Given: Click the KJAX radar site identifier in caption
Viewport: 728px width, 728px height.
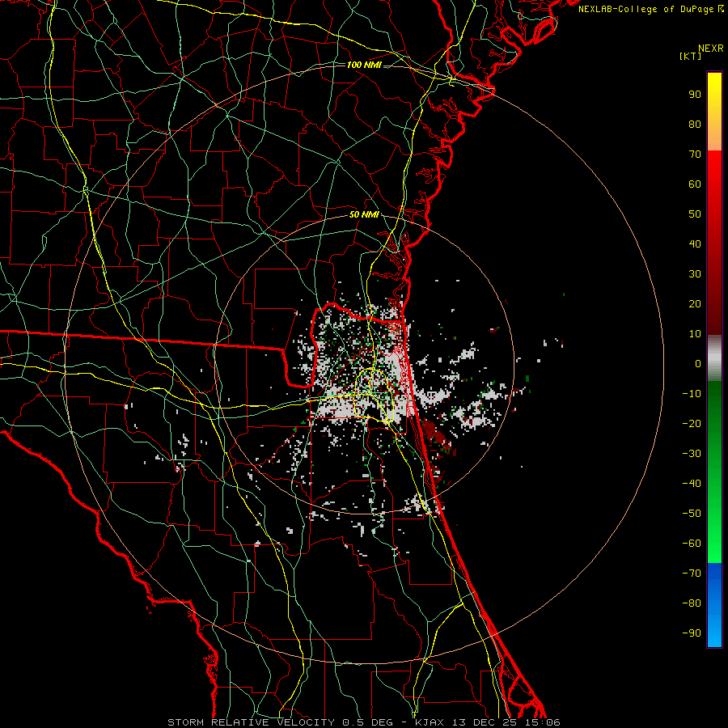Looking at the screenshot, I should 430,722.
